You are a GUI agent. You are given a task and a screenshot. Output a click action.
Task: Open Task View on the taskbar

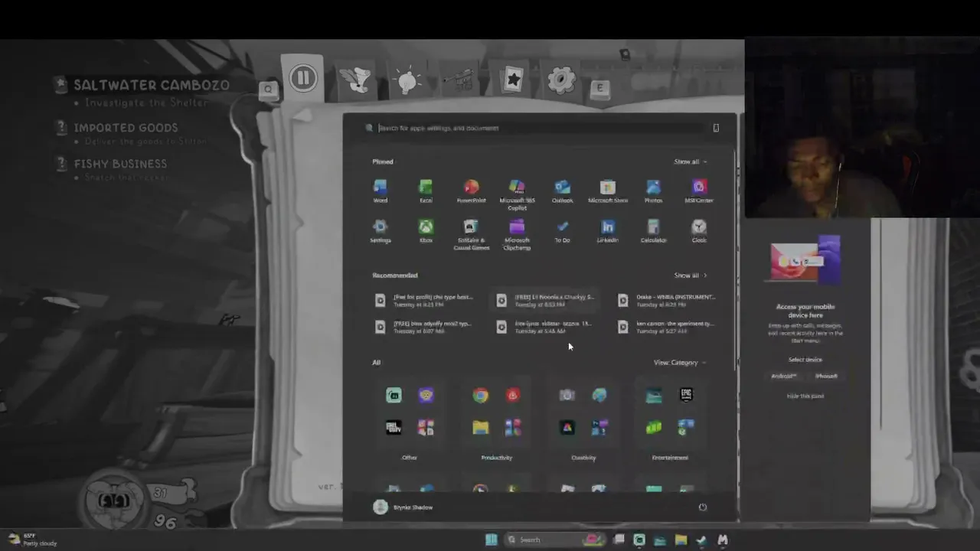pyautogui.click(x=619, y=540)
